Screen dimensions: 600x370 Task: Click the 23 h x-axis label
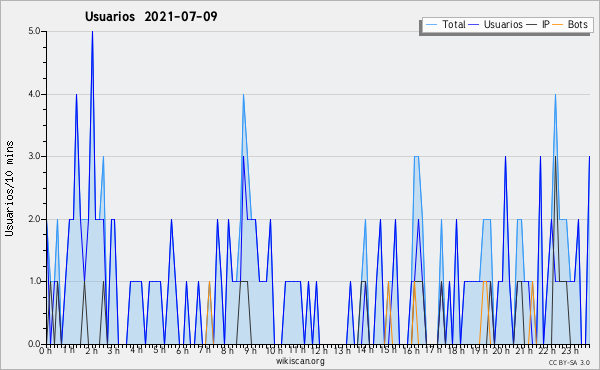pyautogui.click(x=570, y=351)
